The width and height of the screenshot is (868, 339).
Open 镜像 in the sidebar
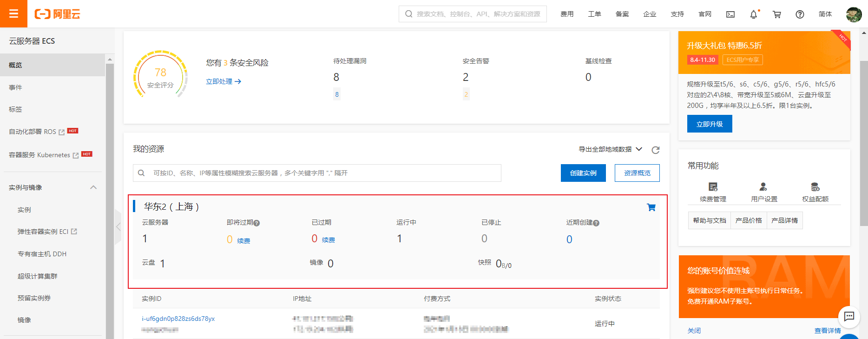point(24,320)
